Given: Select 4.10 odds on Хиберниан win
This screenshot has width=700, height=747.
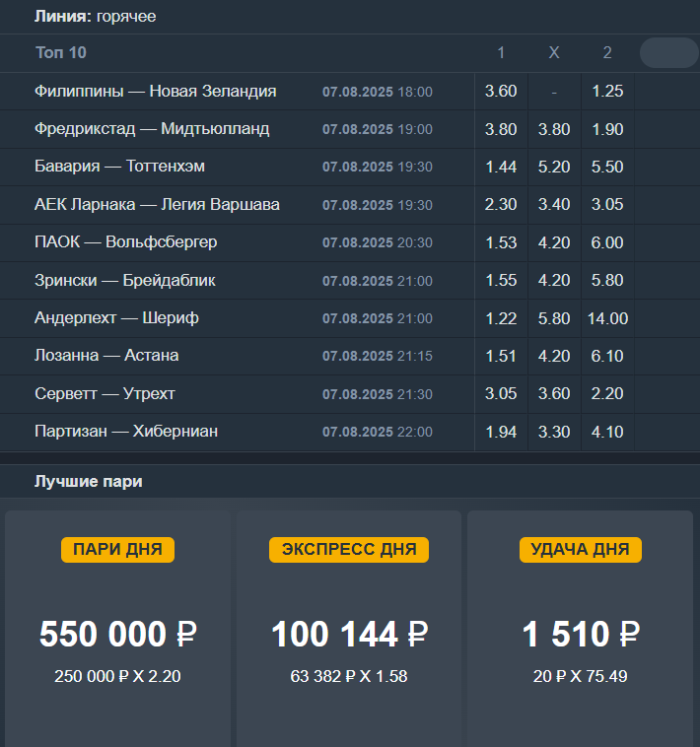Looking at the screenshot, I should (607, 432).
